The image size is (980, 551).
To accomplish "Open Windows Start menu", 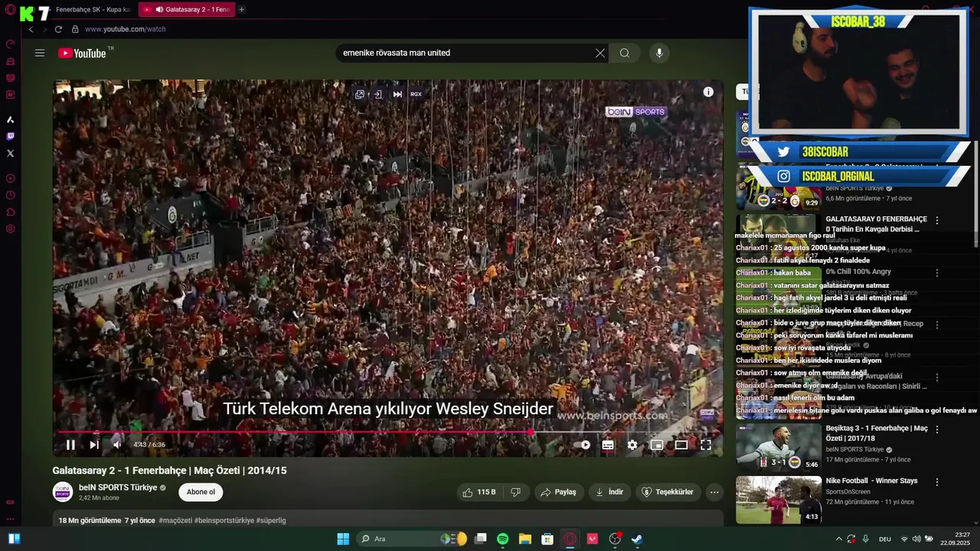I will click(343, 539).
